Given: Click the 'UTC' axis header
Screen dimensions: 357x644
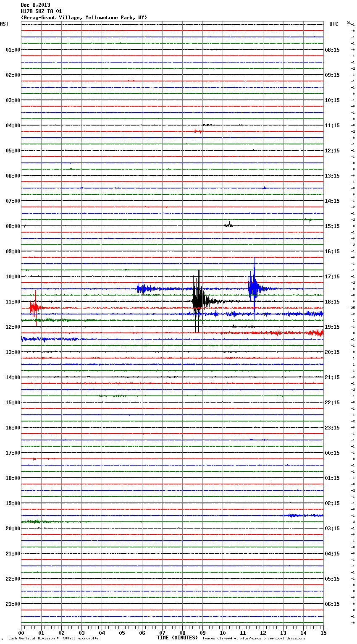Looking at the screenshot, I should (334, 24).
